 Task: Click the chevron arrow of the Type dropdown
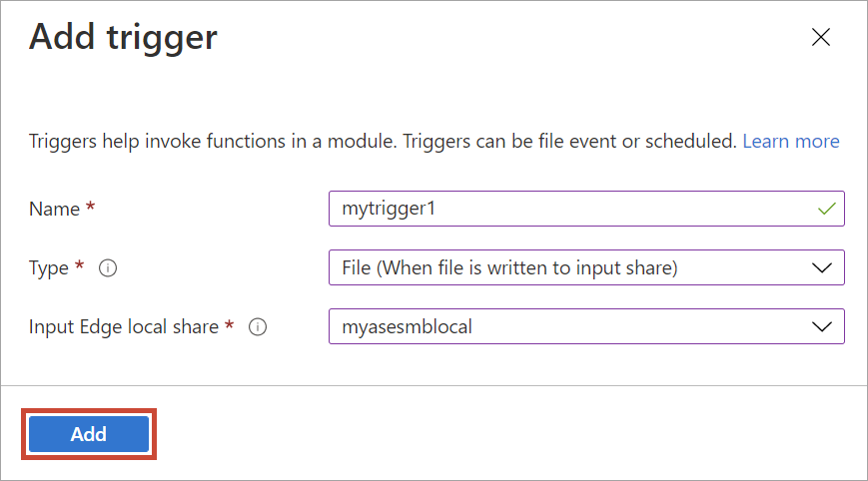[x=821, y=268]
